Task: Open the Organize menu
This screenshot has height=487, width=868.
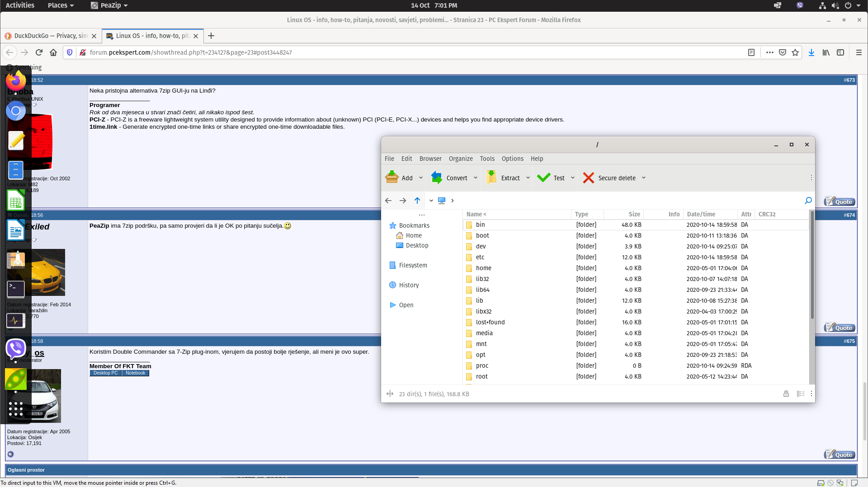Action: click(x=461, y=159)
